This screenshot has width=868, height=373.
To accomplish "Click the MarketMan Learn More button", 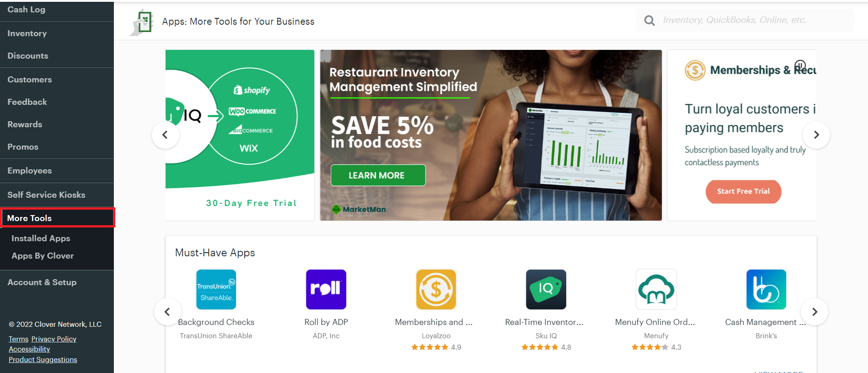I will (x=378, y=175).
